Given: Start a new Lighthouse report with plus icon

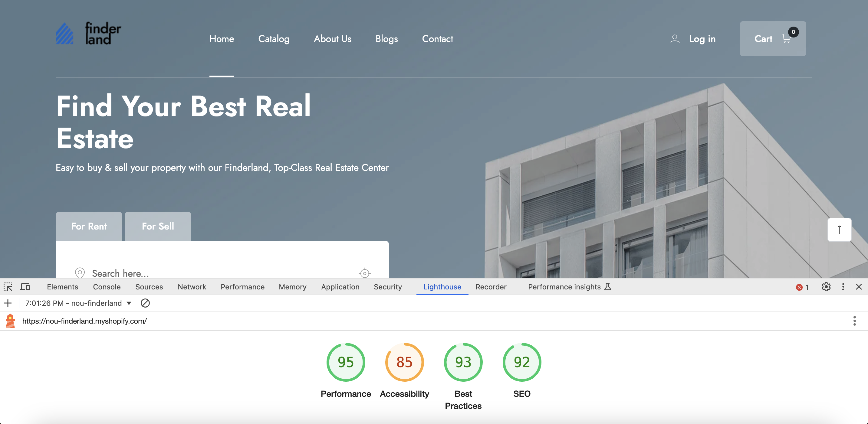Looking at the screenshot, I should point(8,303).
